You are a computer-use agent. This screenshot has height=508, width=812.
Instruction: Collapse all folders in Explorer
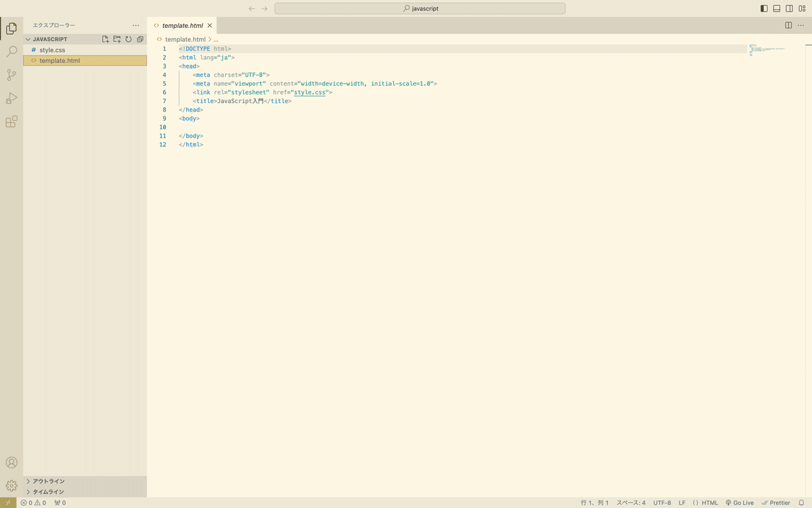click(140, 39)
